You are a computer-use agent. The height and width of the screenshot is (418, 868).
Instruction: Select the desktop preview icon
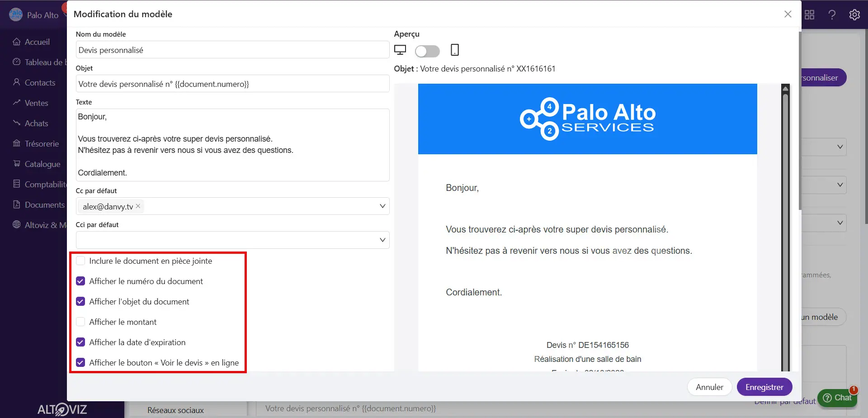click(400, 50)
